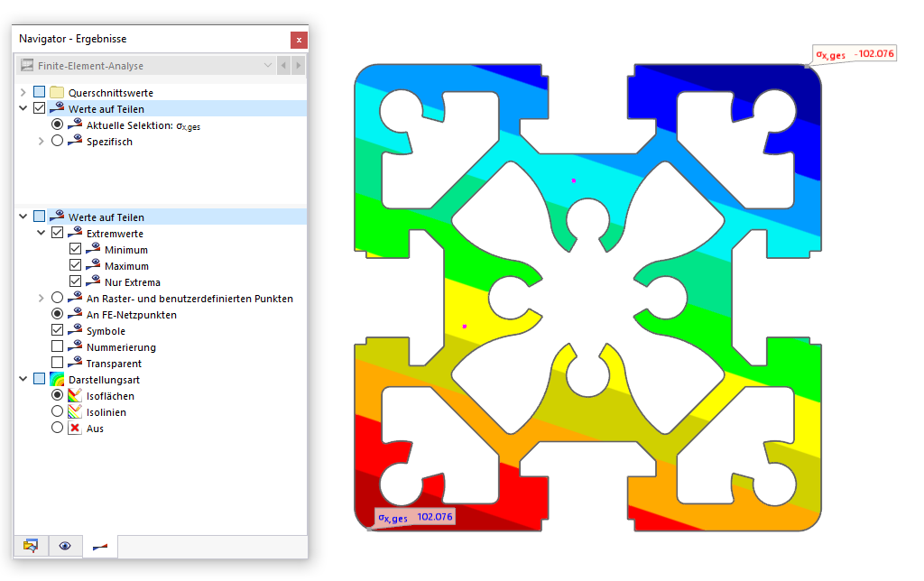Expand An Raster- und benutzerdefinierten Punkten node
Image resolution: width=924 pixels, height=581 pixels.
(41, 298)
